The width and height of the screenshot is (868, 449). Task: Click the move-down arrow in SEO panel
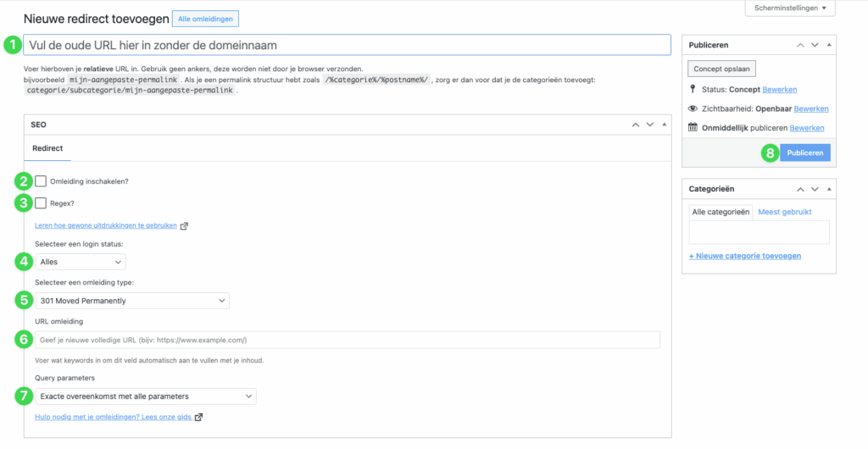coord(649,125)
